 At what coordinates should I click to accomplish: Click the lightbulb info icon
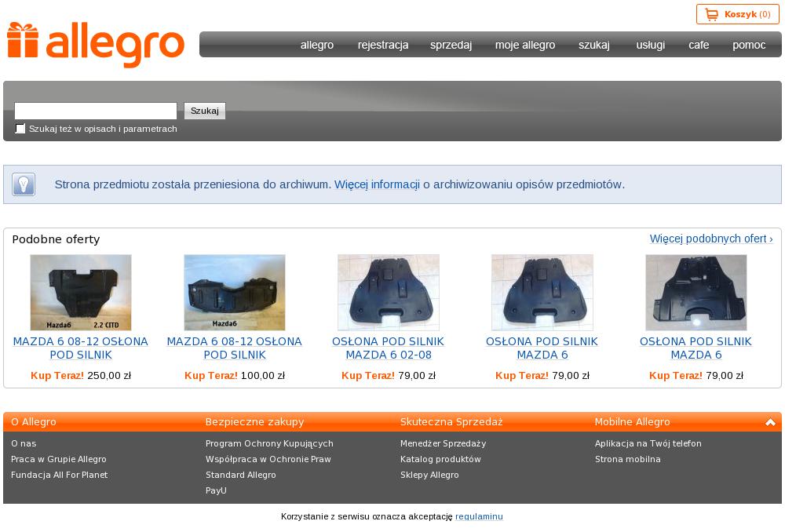[x=24, y=184]
